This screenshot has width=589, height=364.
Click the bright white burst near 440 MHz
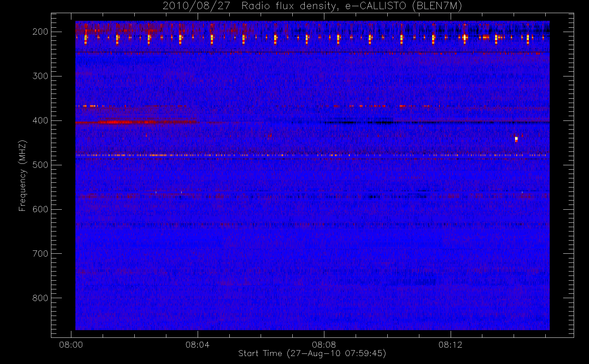516,139
